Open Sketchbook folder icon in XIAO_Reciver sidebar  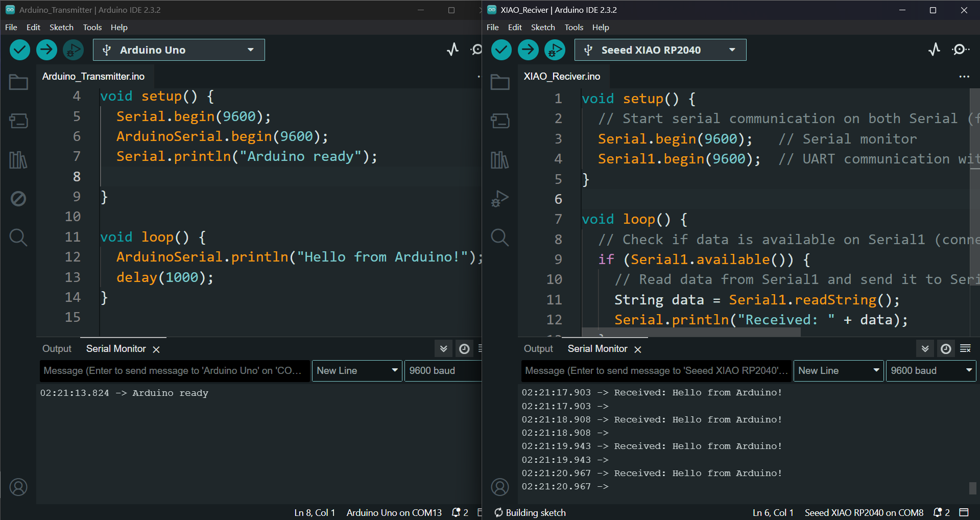[x=500, y=82]
